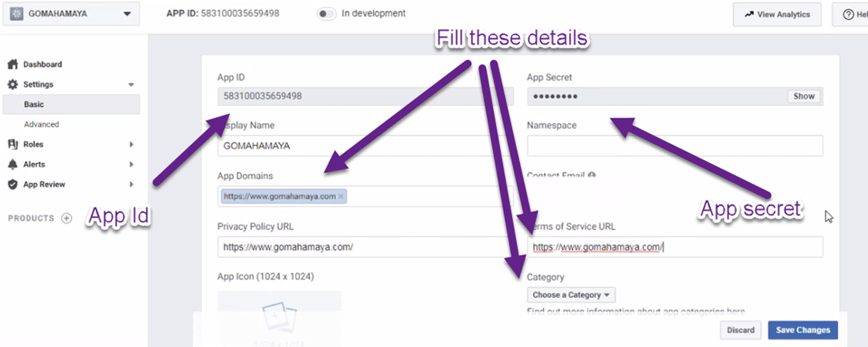Select Basic settings
Screen dimensions: 868x347
pyautogui.click(x=71, y=104)
